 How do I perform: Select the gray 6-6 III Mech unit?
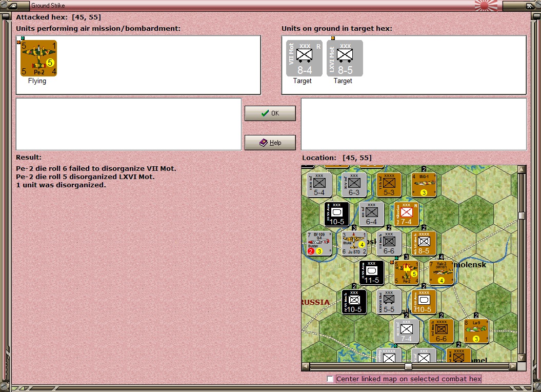click(x=389, y=244)
